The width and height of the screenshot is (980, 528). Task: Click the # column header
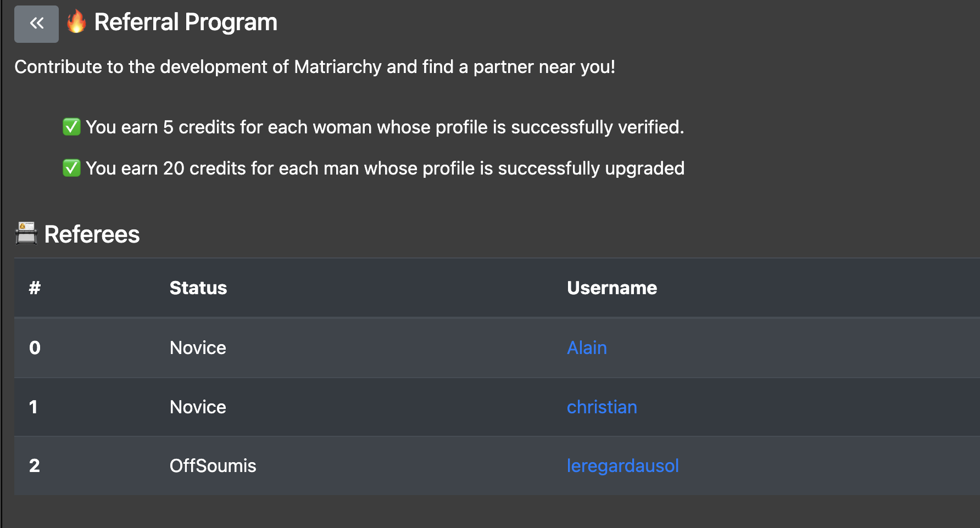pyautogui.click(x=35, y=288)
